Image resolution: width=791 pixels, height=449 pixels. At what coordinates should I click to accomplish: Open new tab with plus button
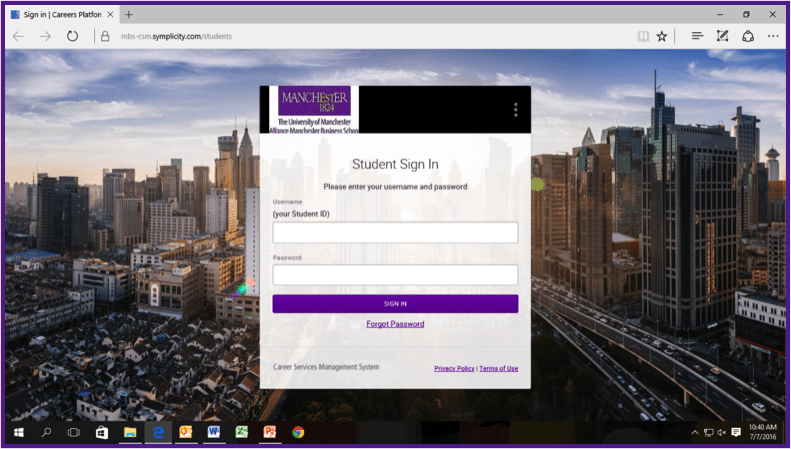click(x=129, y=14)
